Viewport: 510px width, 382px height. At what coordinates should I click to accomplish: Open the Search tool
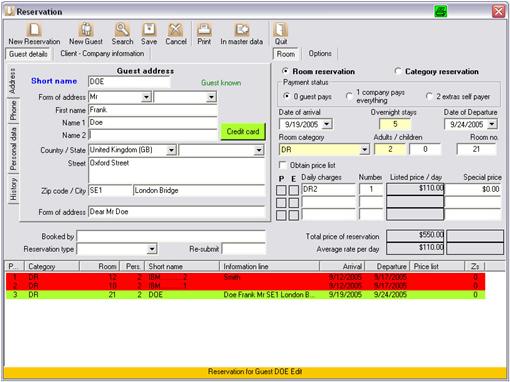122,30
